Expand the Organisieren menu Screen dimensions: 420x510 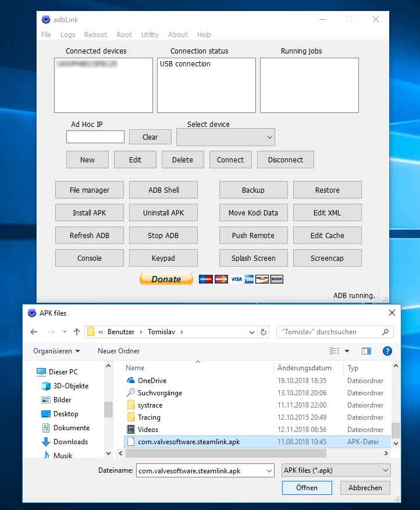(x=56, y=351)
